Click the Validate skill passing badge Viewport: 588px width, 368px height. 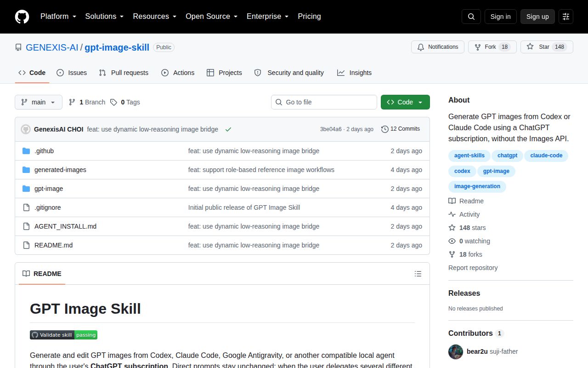(63, 335)
